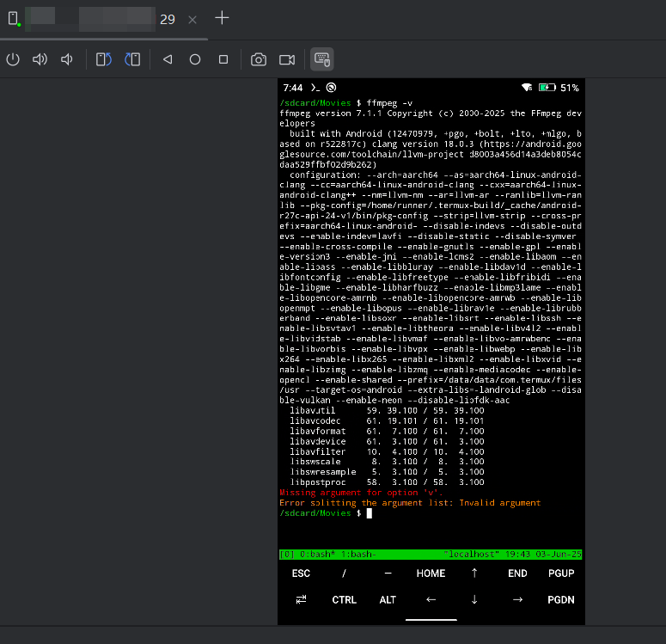The height and width of the screenshot is (644, 666).
Task: Take a screenshot with the camera icon
Action: tap(259, 59)
